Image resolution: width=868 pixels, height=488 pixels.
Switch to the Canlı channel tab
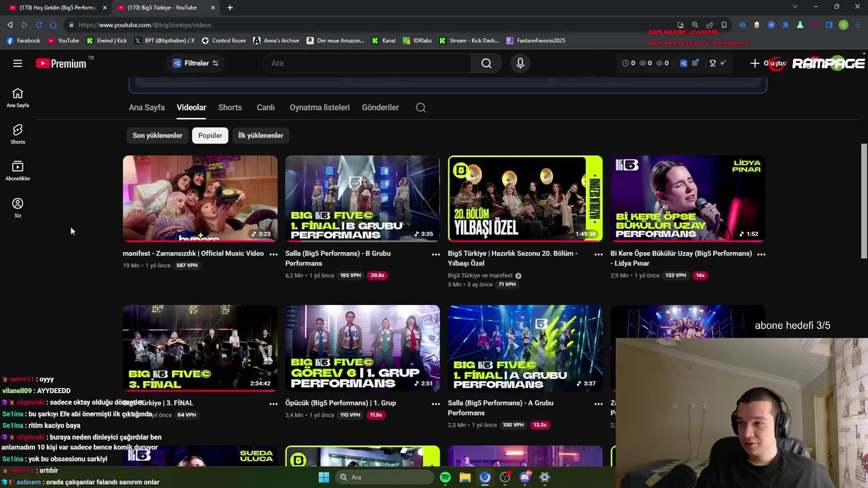tap(265, 107)
